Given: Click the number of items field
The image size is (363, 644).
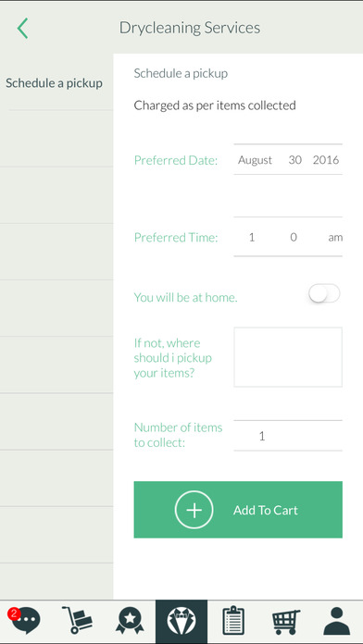Looking at the screenshot, I should tap(288, 436).
